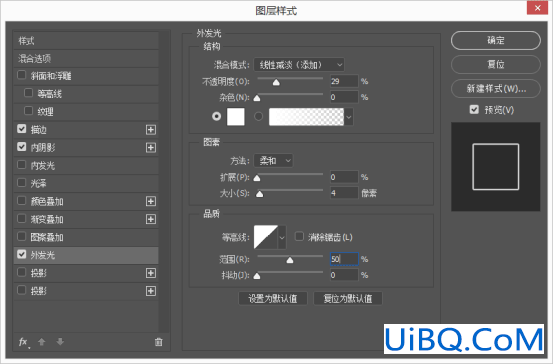The width and height of the screenshot is (554, 364).
Task: Click the 不透明度 slider handle
Action: tap(276, 82)
